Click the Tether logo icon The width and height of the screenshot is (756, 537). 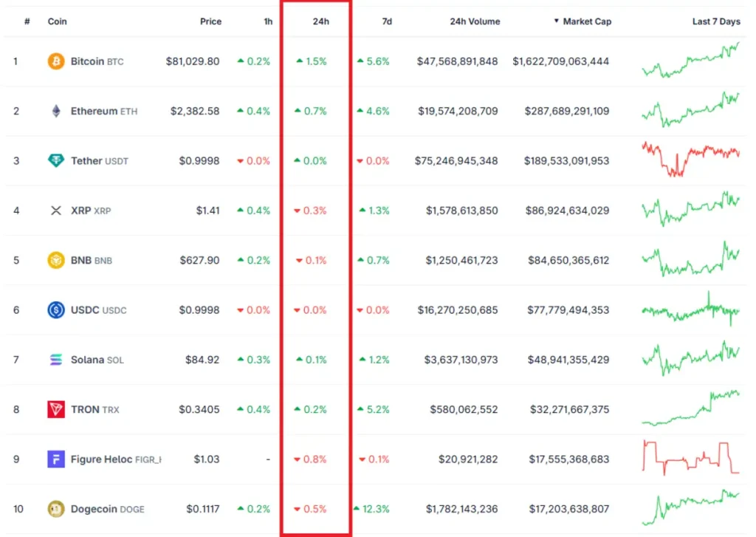[56, 161]
